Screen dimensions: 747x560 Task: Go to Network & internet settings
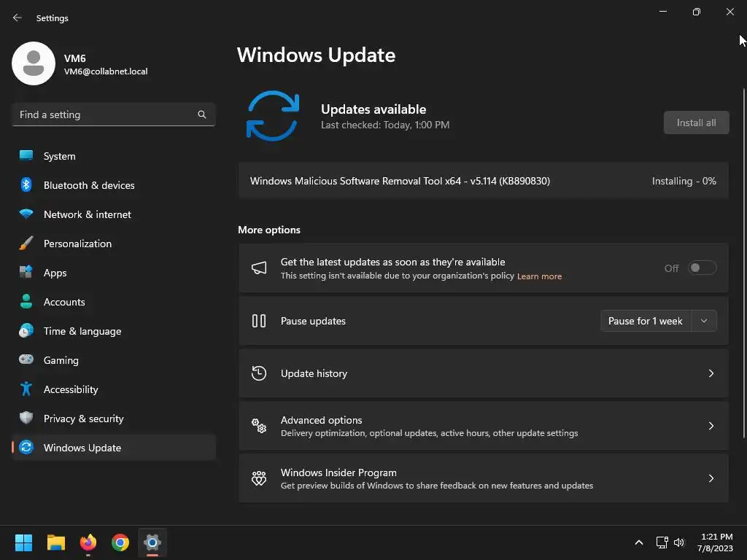click(114, 214)
